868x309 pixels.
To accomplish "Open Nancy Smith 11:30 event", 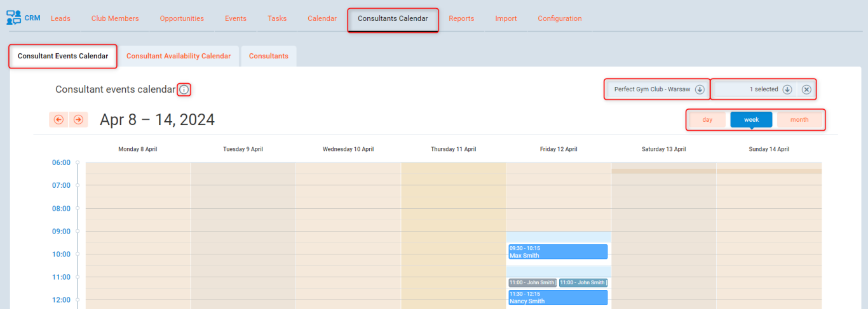I will point(558,298).
